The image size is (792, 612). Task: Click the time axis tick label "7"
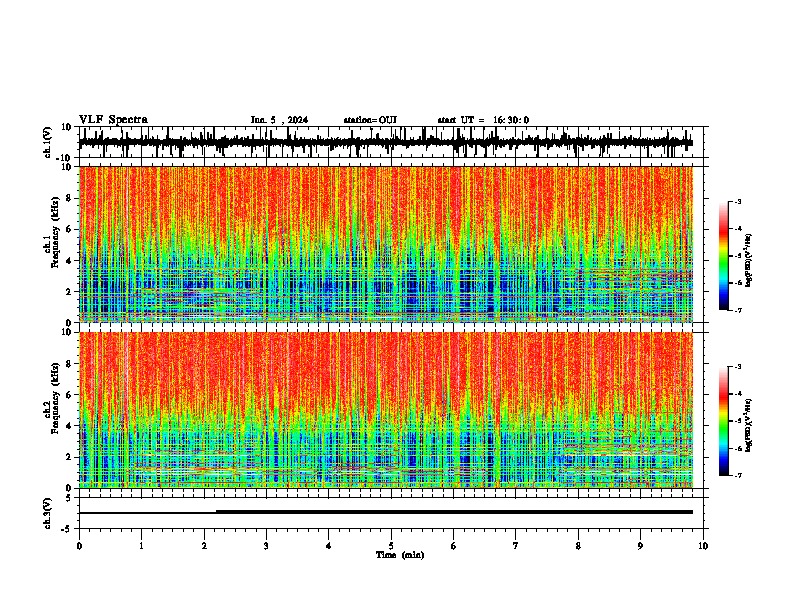pyautogui.click(x=516, y=546)
